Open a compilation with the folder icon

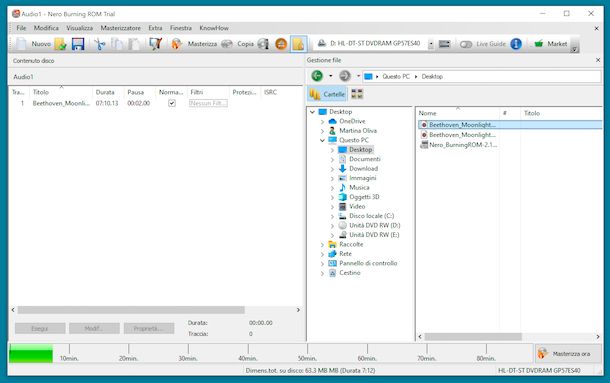pos(60,44)
